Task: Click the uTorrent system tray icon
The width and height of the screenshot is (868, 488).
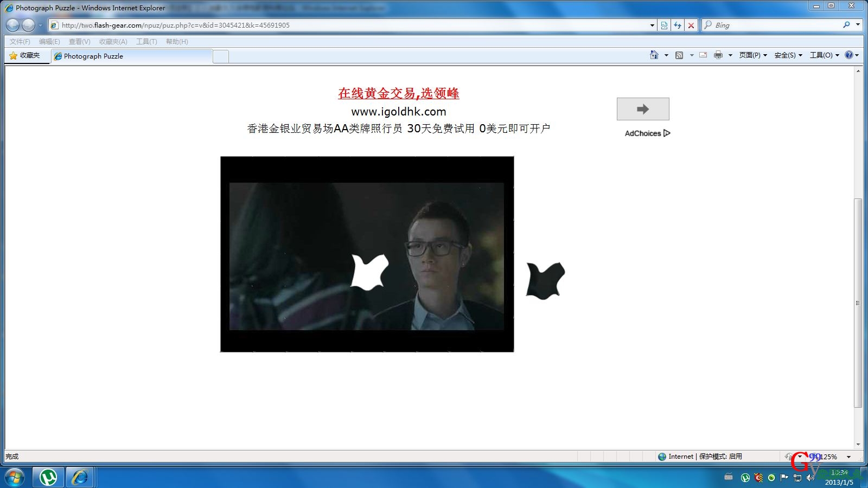Action: coord(745,478)
